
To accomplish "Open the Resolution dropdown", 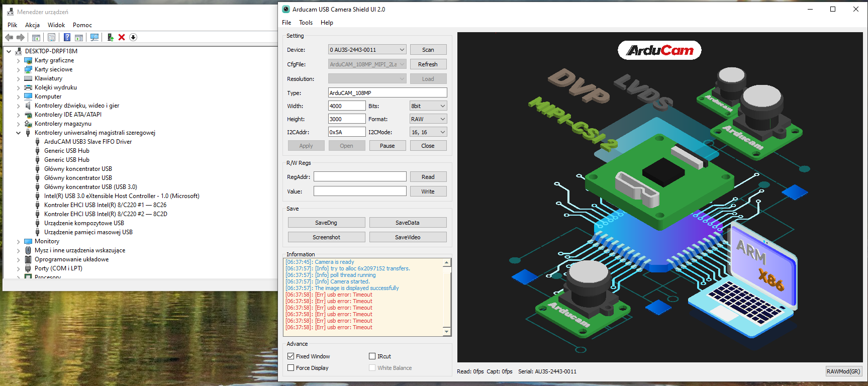I will pyautogui.click(x=367, y=79).
